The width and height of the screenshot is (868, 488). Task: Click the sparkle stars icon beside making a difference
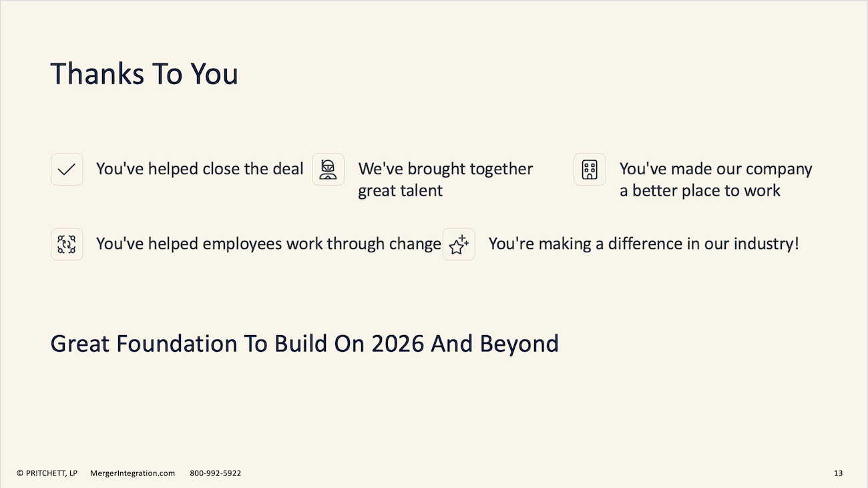pos(459,244)
